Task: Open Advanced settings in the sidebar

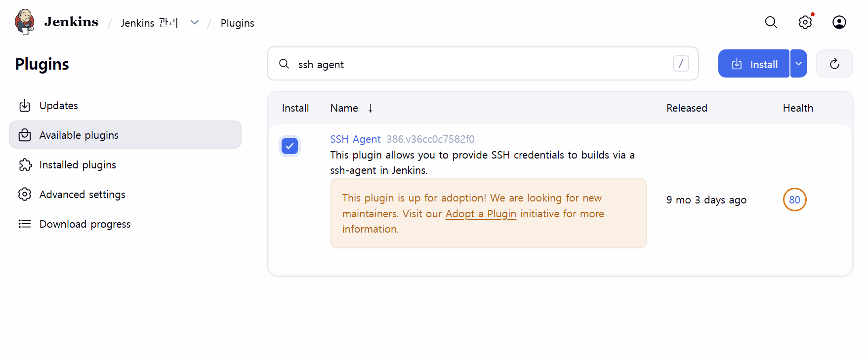Action: [x=125, y=194]
